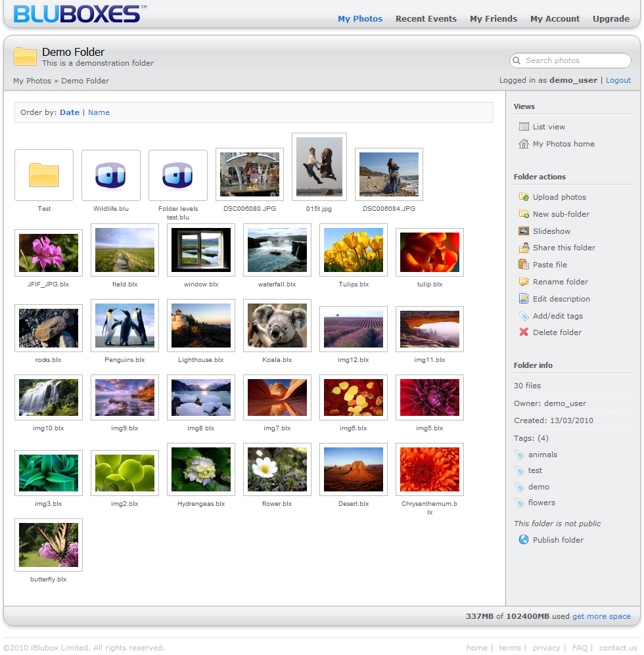Open the Hydrangeas.blx thumbnail
The width and height of the screenshot is (644, 655).
[201, 469]
